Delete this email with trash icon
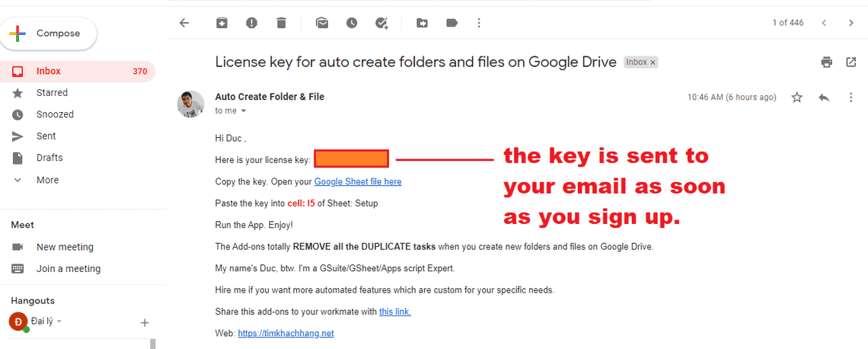The width and height of the screenshot is (868, 349). click(x=281, y=23)
